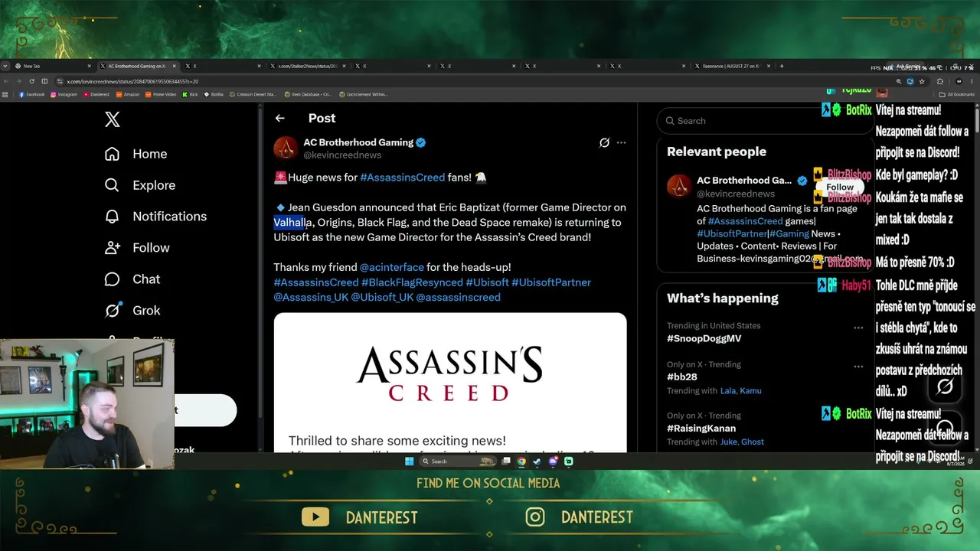980x551 pixels.
Task: Open the browser zoom magnifier icon
Action: 899,81
